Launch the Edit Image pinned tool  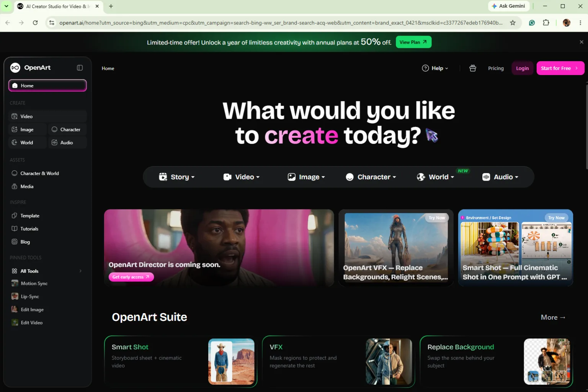point(47,309)
